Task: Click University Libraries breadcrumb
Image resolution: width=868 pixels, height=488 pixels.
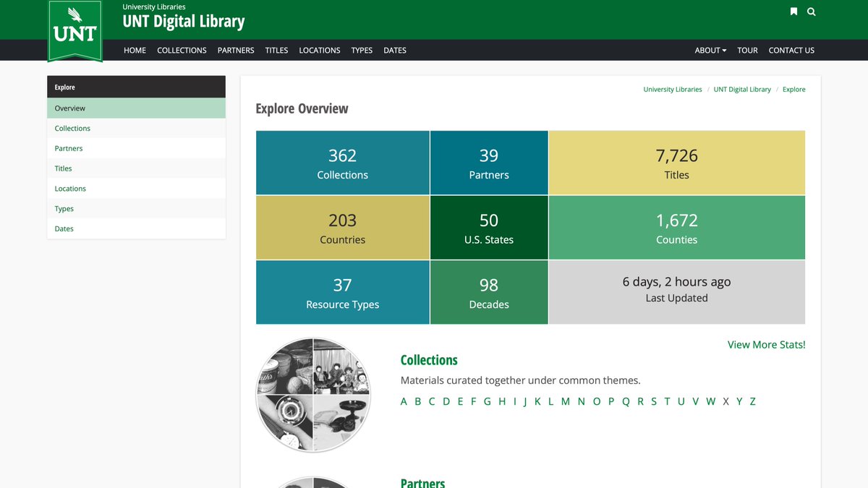Action: point(673,90)
